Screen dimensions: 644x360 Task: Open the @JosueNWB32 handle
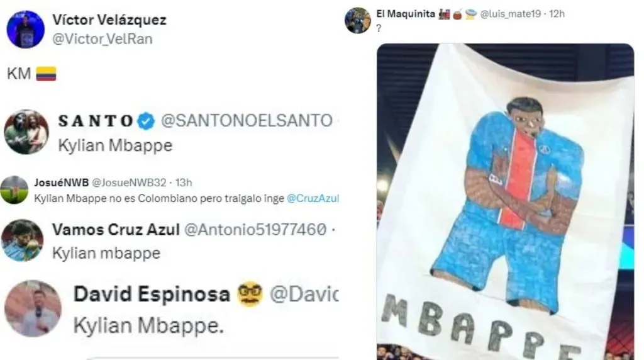[128, 183]
